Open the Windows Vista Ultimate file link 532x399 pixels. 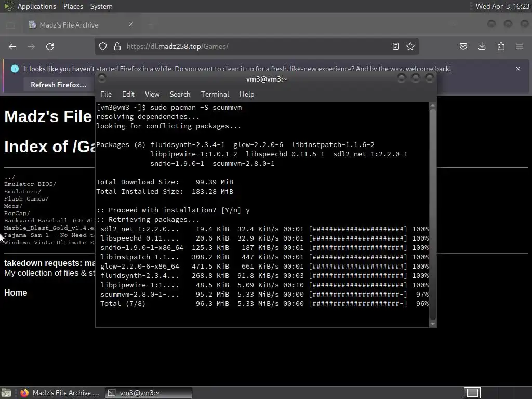tap(49, 243)
